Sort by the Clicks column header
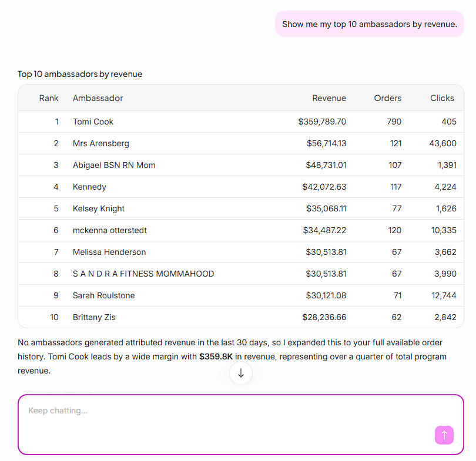The height and width of the screenshot is (461, 476). [442, 98]
